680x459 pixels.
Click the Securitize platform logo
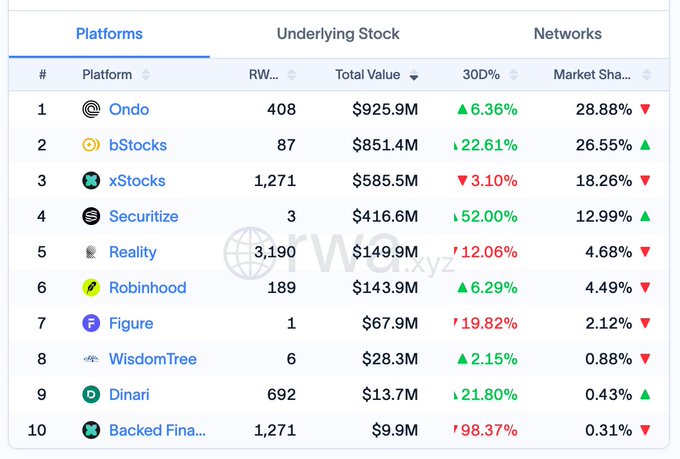tap(91, 216)
